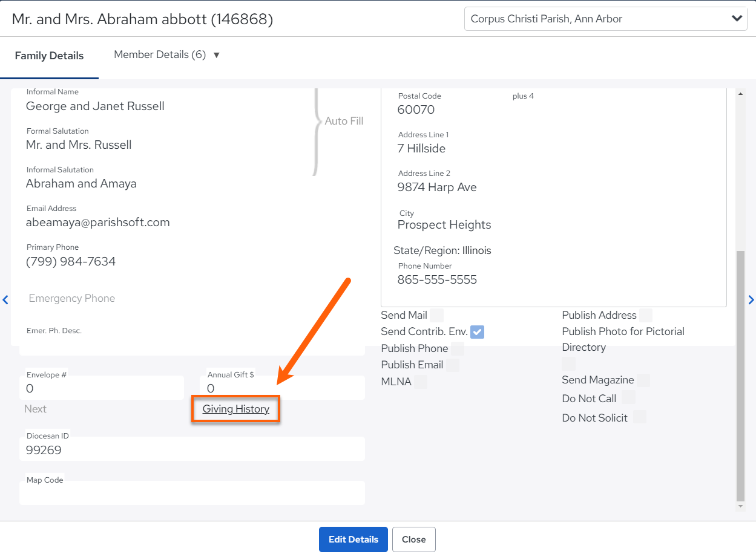
Task: Select the Annual Gift $ field
Action: (282, 388)
